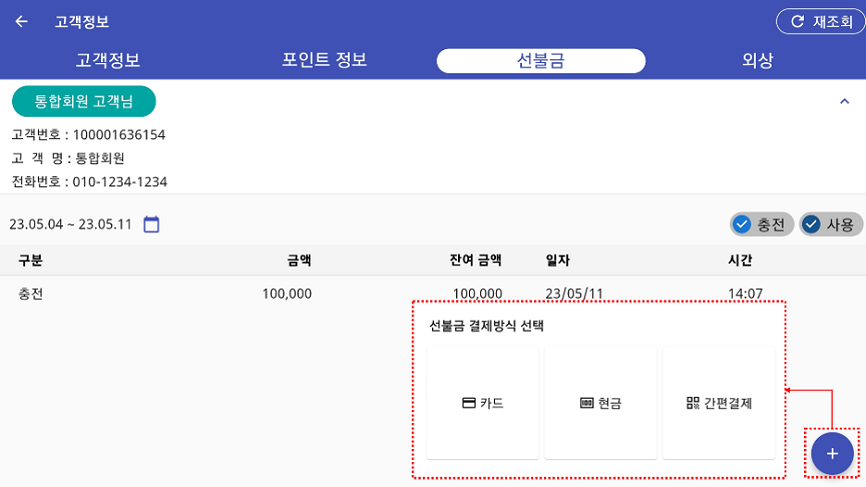
Task: Collapse the customer info section chevron
Action: [844, 102]
